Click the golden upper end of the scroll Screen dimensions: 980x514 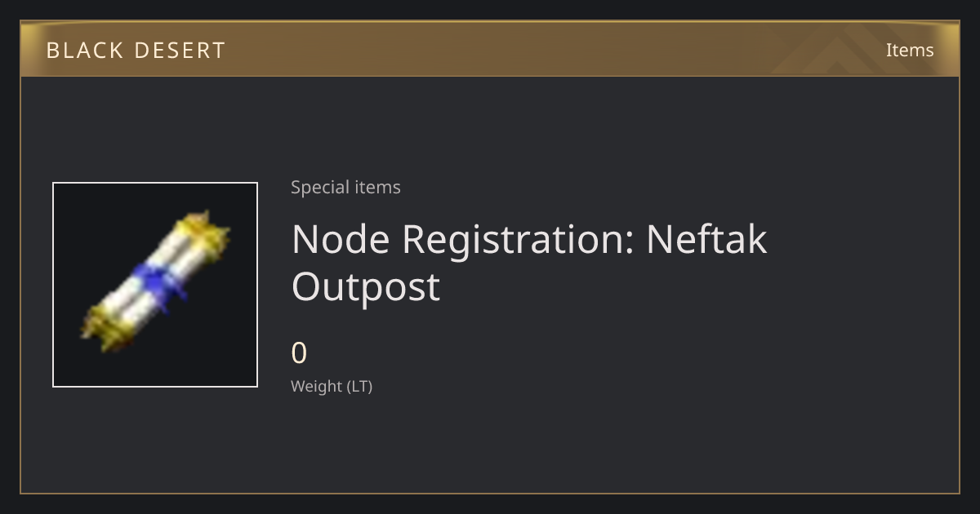204,233
